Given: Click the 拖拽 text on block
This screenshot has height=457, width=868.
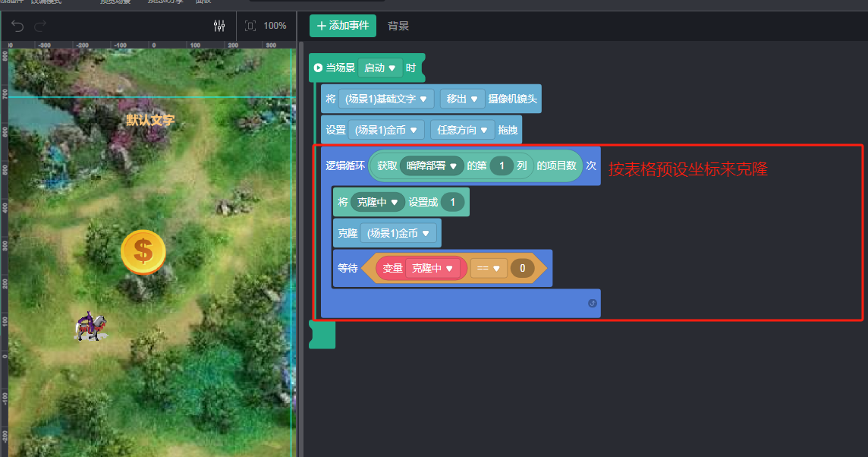Looking at the screenshot, I should [x=508, y=130].
